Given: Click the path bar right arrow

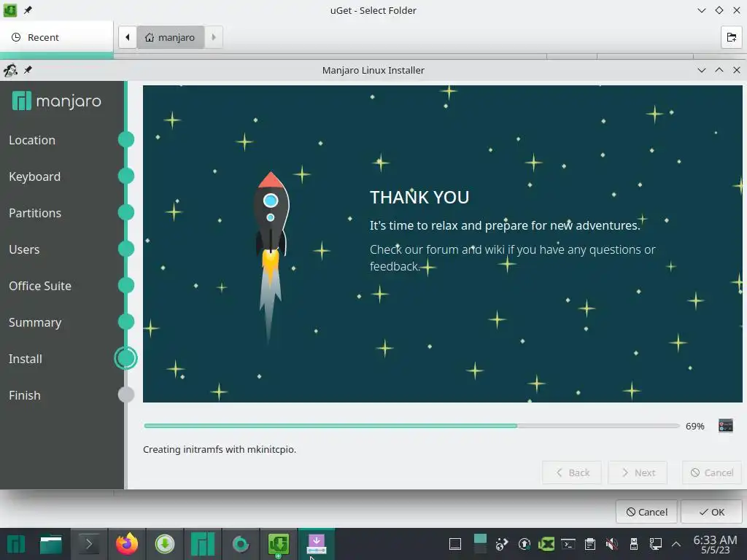Looking at the screenshot, I should (x=214, y=37).
